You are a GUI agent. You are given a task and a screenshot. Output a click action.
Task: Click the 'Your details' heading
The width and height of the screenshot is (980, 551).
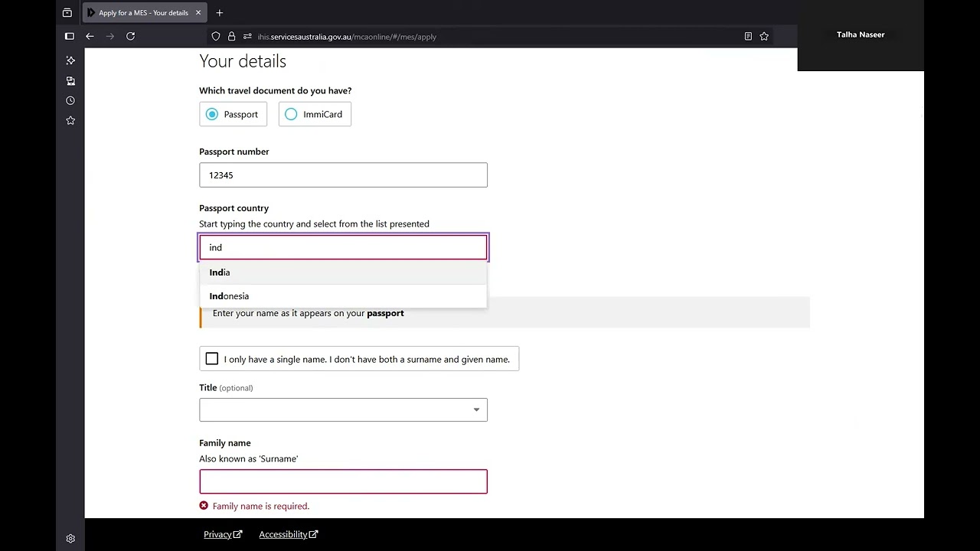(243, 61)
